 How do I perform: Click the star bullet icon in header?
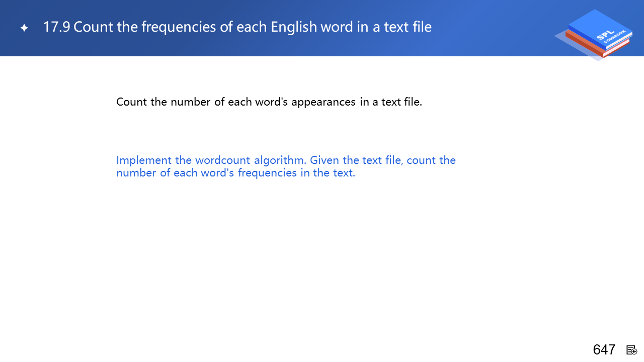(x=24, y=28)
